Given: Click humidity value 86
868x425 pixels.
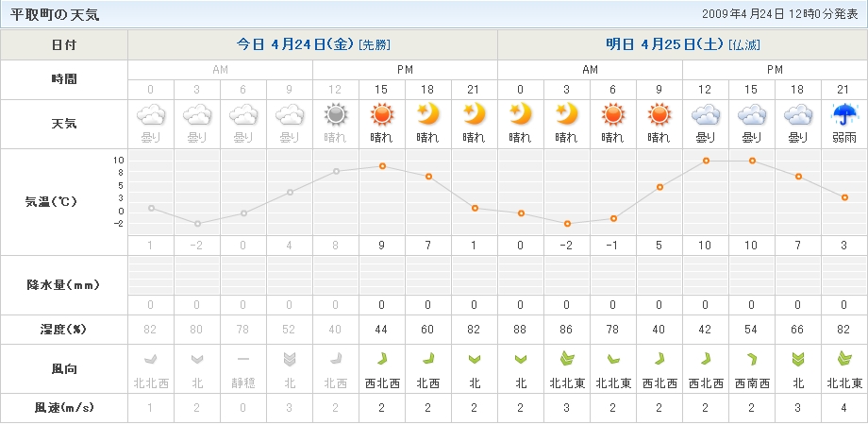Looking at the screenshot, I should tap(567, 330).
